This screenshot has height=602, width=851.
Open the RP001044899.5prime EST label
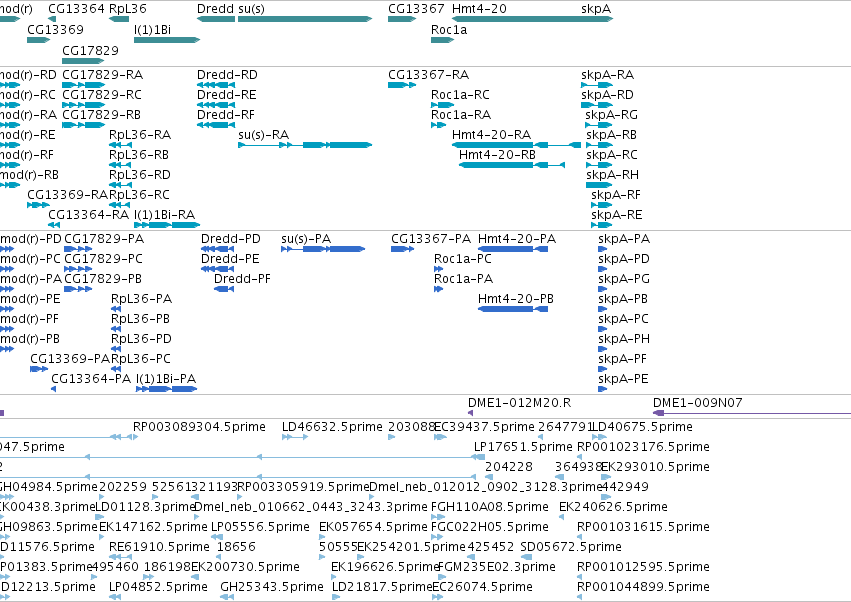(x=643, y=587)
